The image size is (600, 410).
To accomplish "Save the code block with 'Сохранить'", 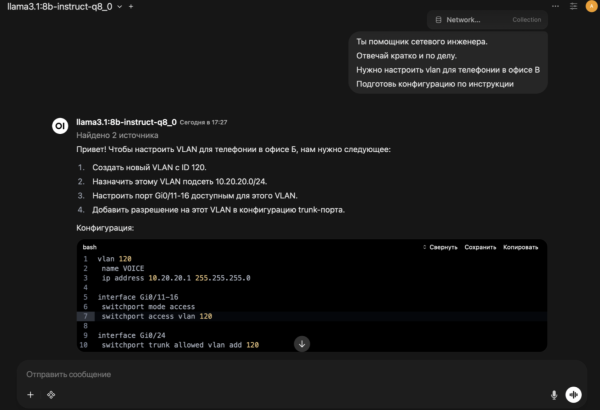I will click(x=480, y=247).
